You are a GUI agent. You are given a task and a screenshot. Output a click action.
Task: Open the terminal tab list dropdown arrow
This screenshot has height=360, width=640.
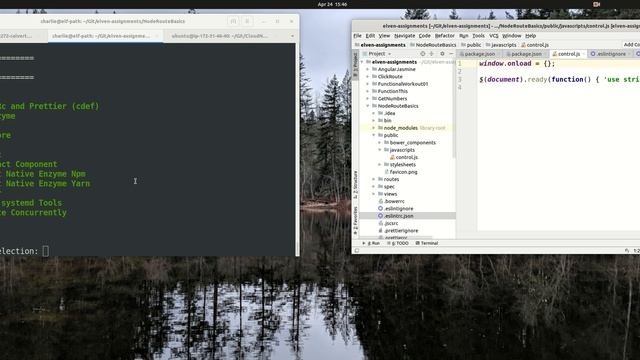pyautogui.click(x=292, y=36)
